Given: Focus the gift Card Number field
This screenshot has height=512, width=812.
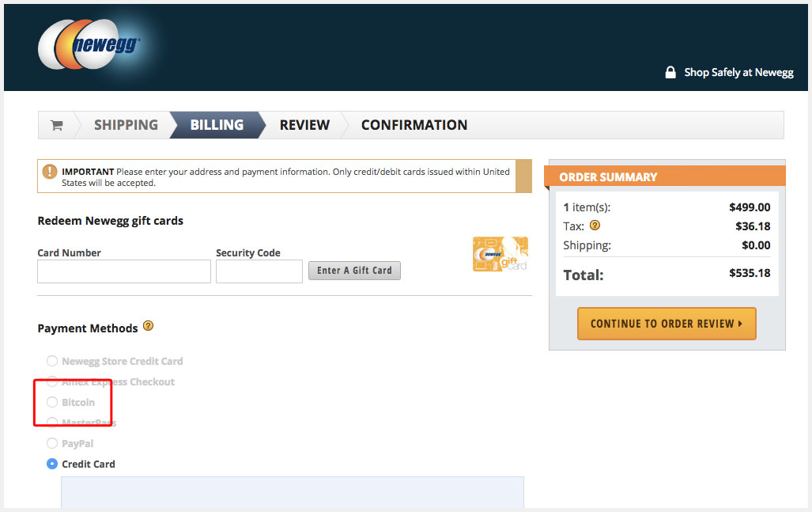Looking at the screenshot, I should (124, 271).
